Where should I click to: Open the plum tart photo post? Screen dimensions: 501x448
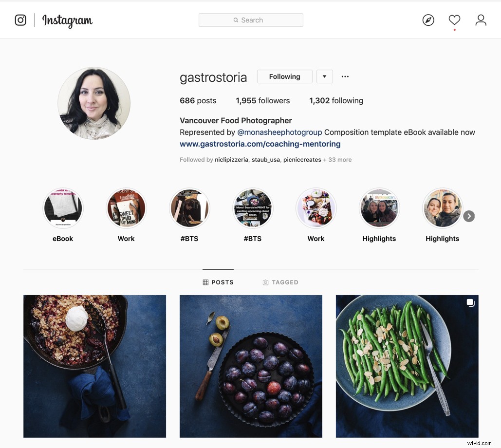point(251,366)
